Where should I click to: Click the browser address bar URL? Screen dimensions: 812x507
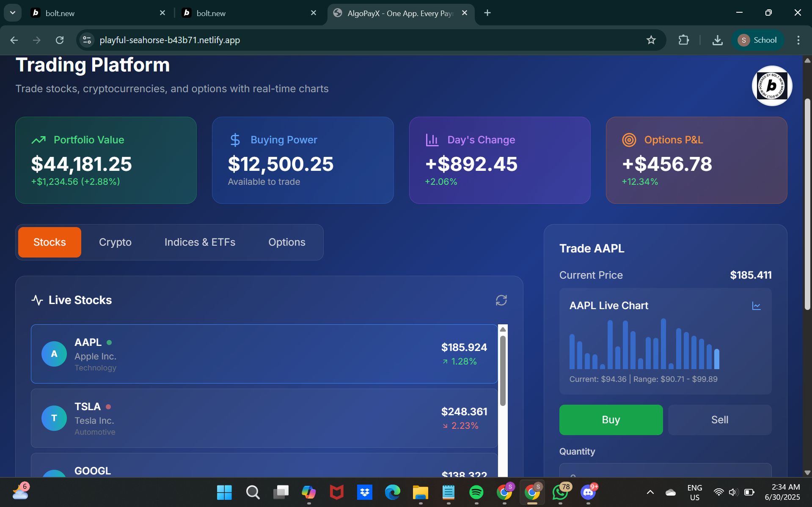pos(170,40)
